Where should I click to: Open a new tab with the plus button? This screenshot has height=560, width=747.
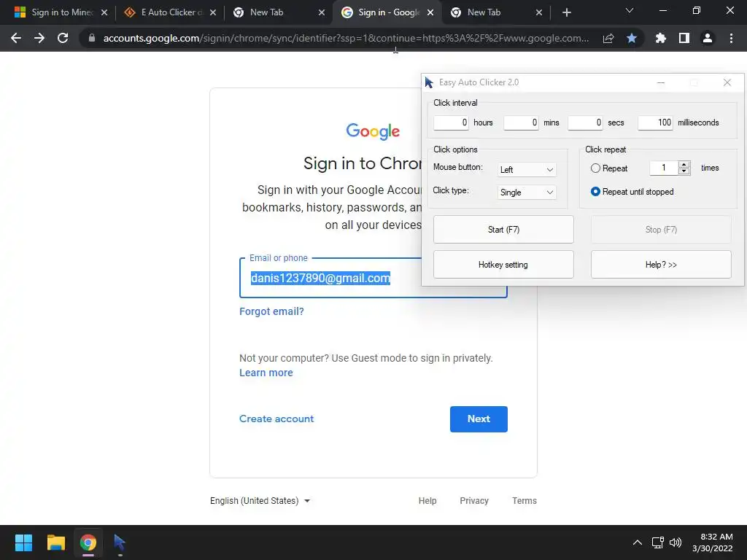(566, 12)
